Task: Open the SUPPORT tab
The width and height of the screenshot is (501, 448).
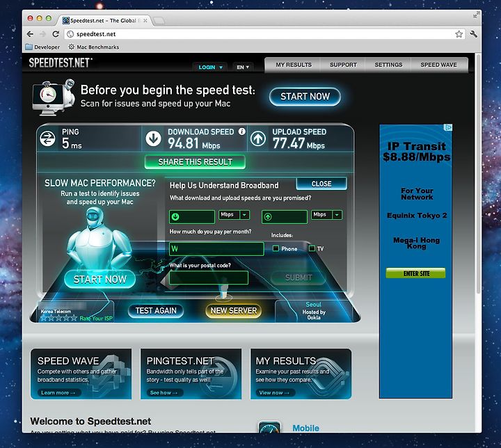Action: [x=343, y=65]
